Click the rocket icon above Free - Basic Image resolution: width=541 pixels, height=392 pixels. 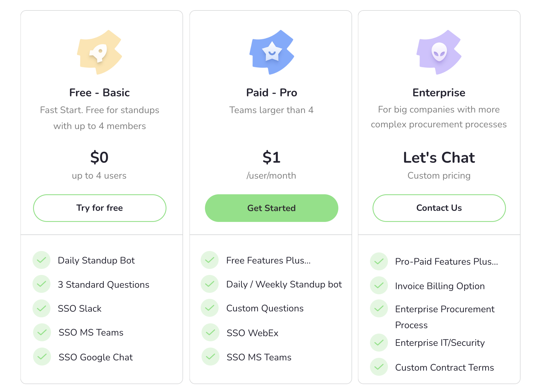pyautogui.click(x=99, y=52)
